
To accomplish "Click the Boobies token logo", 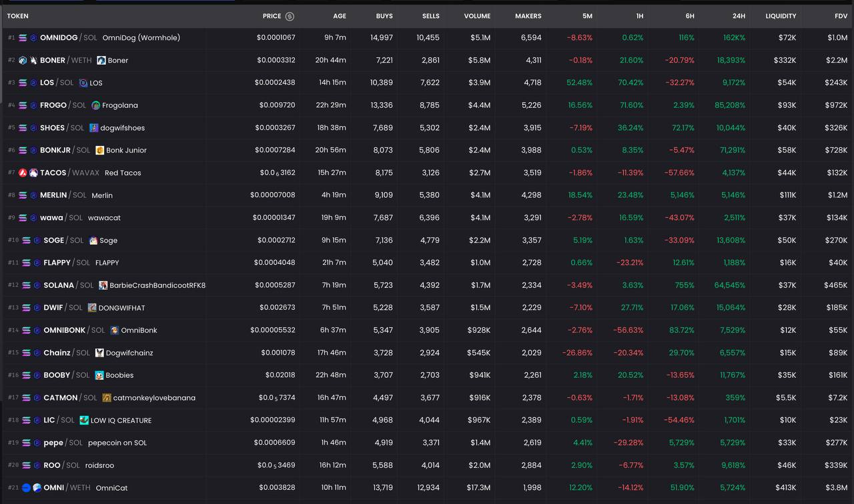I will [99, 375].
